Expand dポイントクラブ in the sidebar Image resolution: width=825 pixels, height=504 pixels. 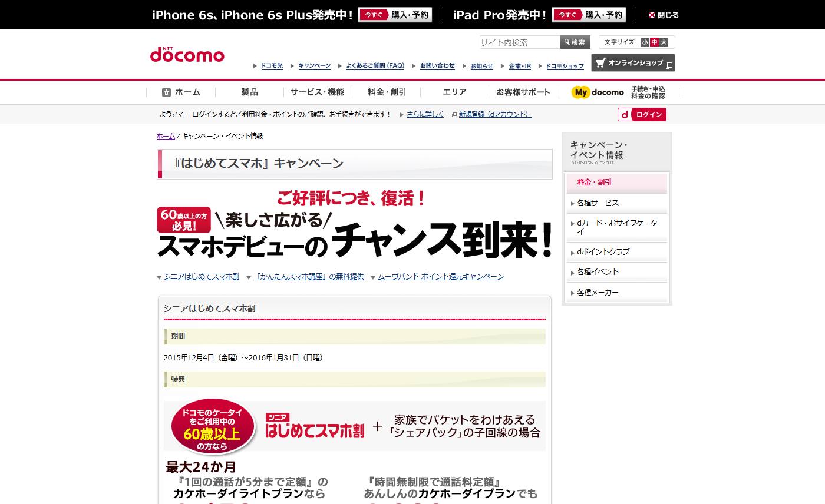[617, 251]
